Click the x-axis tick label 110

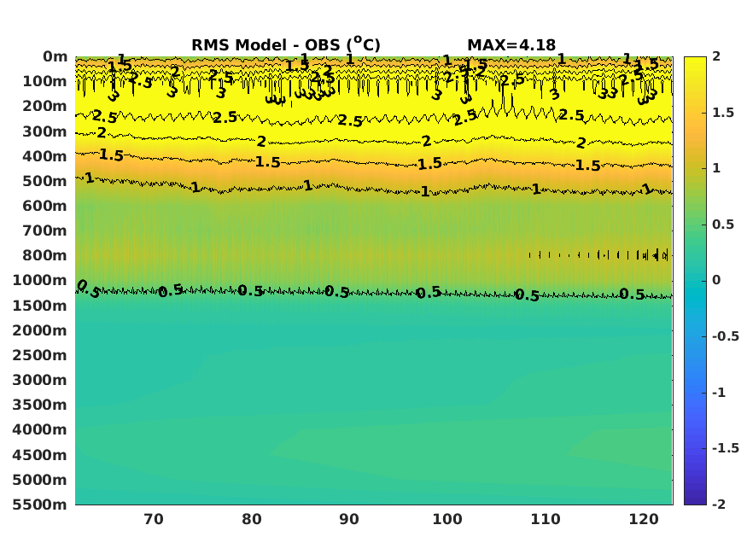pos(546,519)
